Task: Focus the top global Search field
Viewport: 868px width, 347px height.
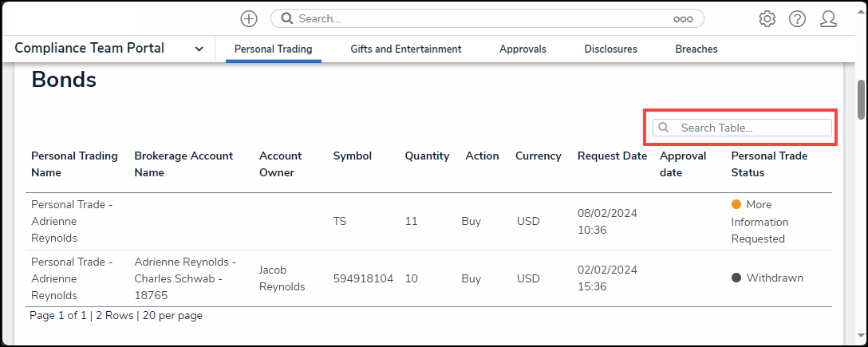Action: point(479,18)
